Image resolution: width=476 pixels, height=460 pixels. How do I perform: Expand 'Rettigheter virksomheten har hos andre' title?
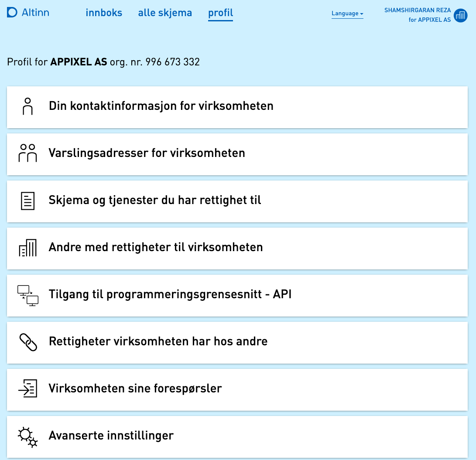click(x=158, y=341)
